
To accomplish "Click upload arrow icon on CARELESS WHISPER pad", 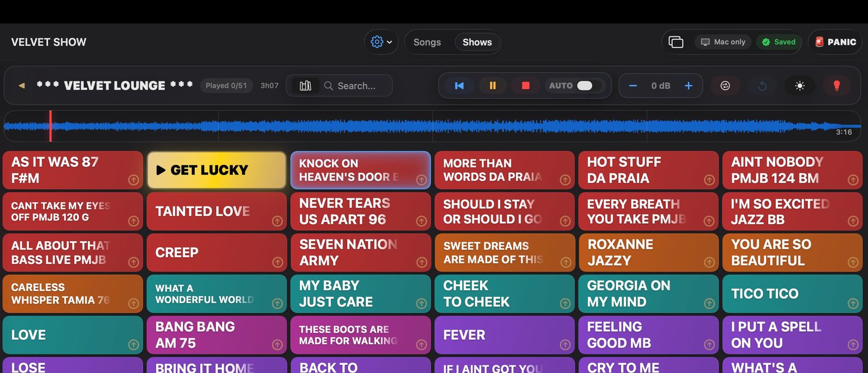I will [133, 304].
